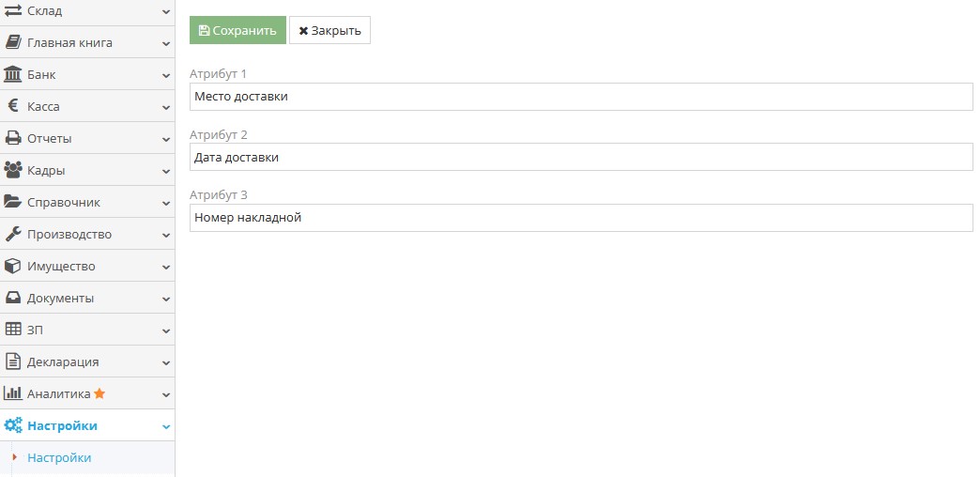Open the ЗП menu item
Viewport: 980px width, 477px height.
click(x=35, y=330)
